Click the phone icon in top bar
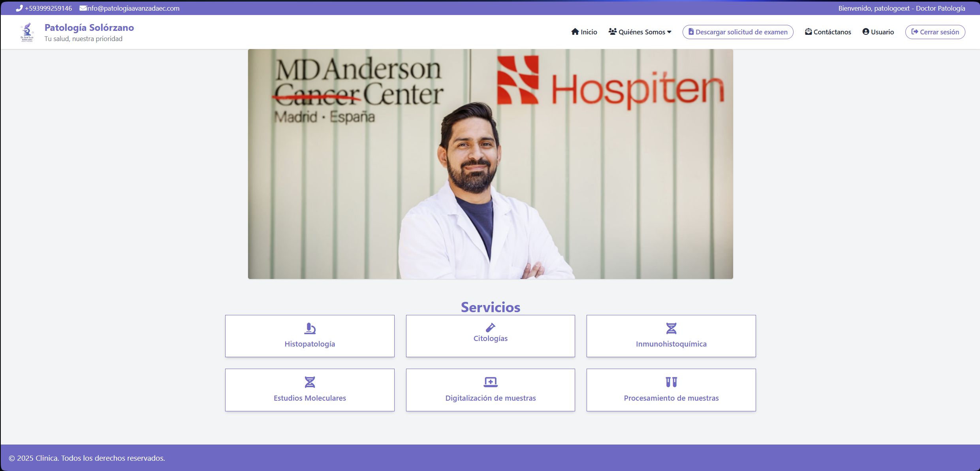 (19, 8)
